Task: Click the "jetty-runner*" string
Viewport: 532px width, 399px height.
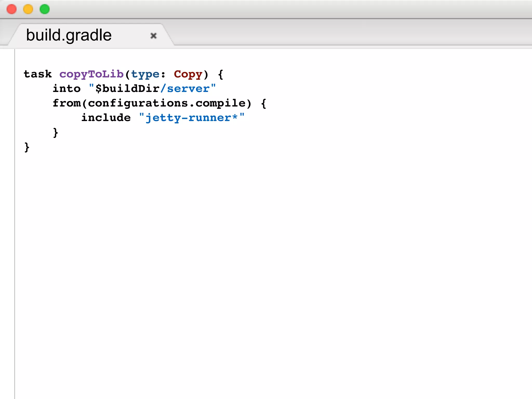Action: coord(192,118)
